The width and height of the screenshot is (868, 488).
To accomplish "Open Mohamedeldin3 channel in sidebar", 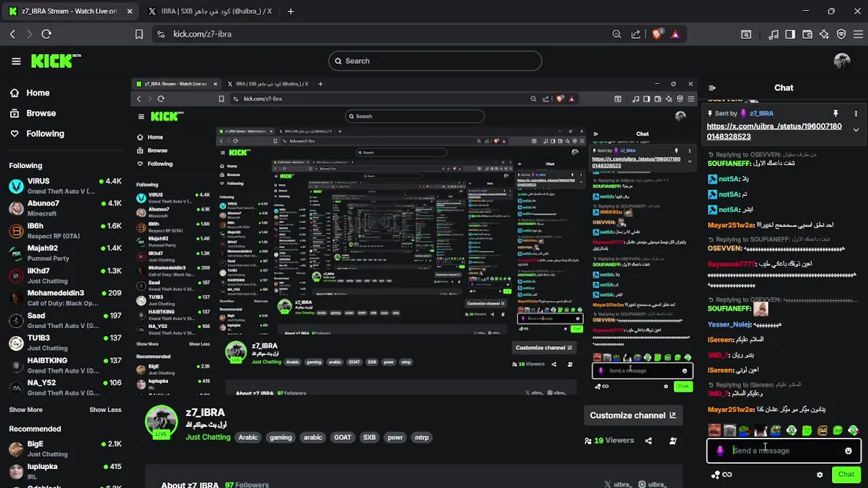I will point(65,298).
